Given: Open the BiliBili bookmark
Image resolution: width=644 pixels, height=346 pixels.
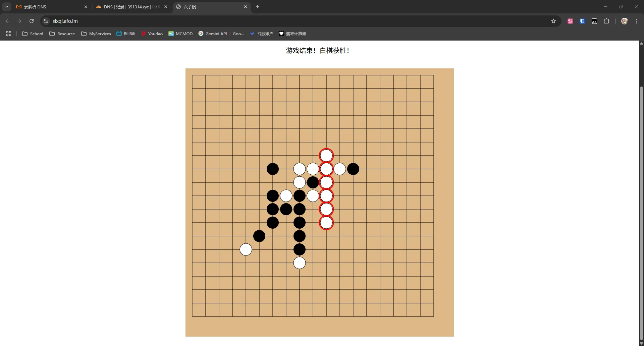Looking at the screenshot, I should (126, 34).
